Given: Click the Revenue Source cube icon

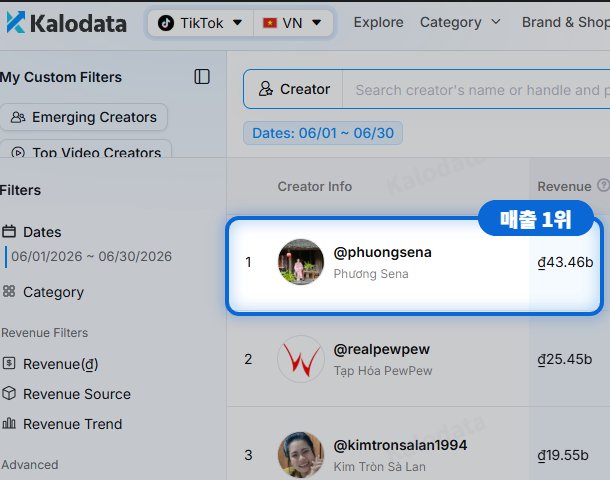Looking at the screenshot, I should tap(9, 393).
